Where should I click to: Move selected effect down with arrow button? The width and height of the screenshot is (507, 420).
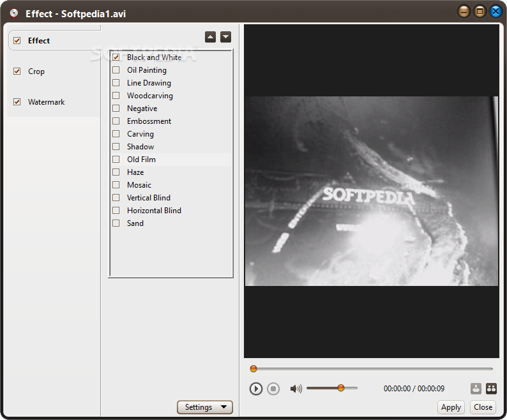tap(225, 37)
